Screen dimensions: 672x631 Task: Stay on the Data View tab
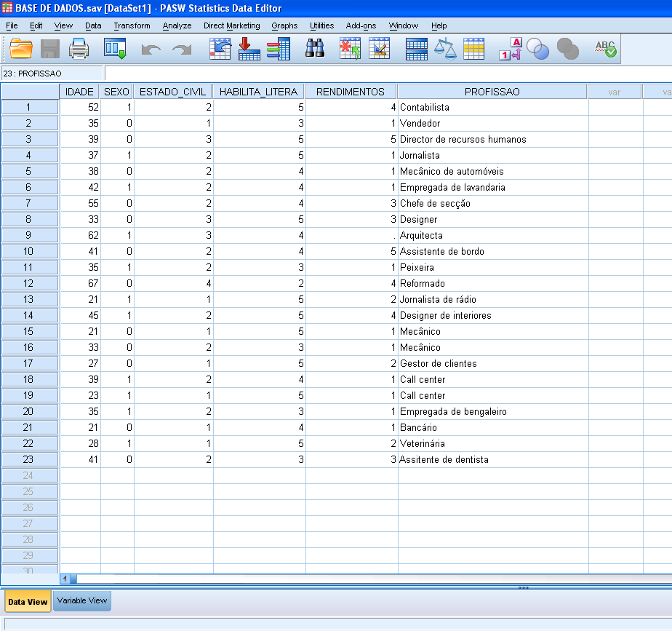tap(28, 601)
